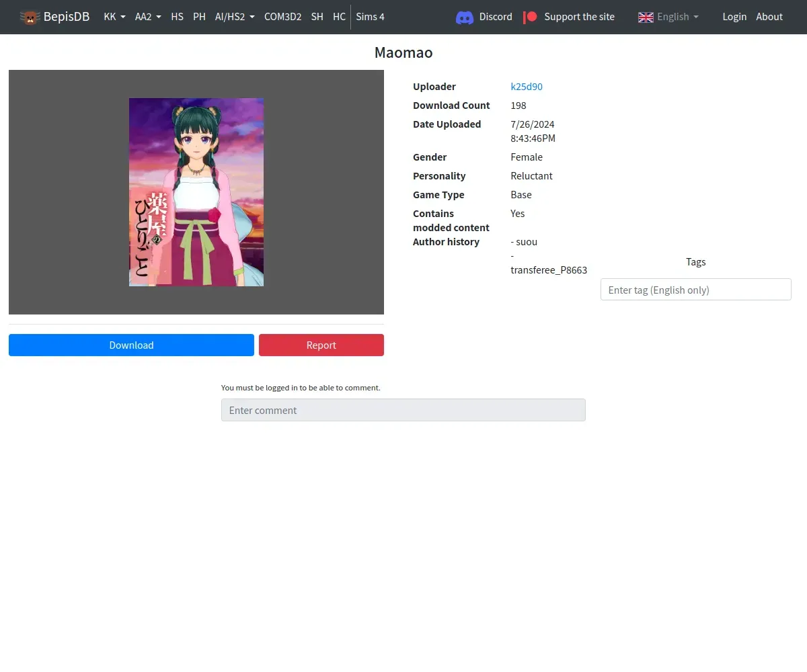
Task: Open the SH section
Action: pyautogui.click(x=317, y=17)
